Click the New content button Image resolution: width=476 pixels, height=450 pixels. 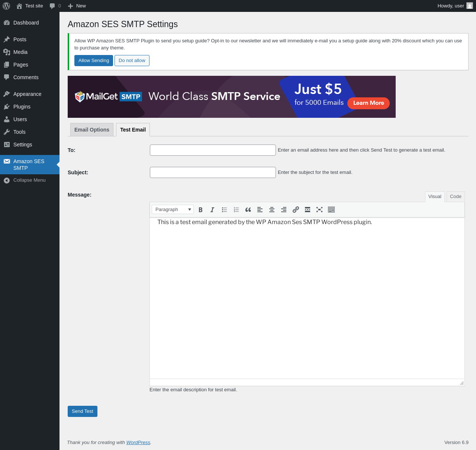pos(77,6)
